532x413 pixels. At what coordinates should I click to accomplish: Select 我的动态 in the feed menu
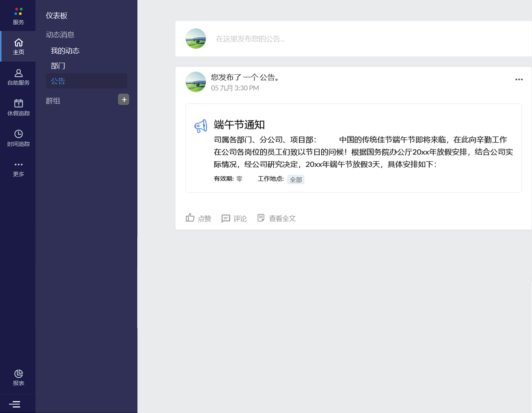tap(65, 51)
